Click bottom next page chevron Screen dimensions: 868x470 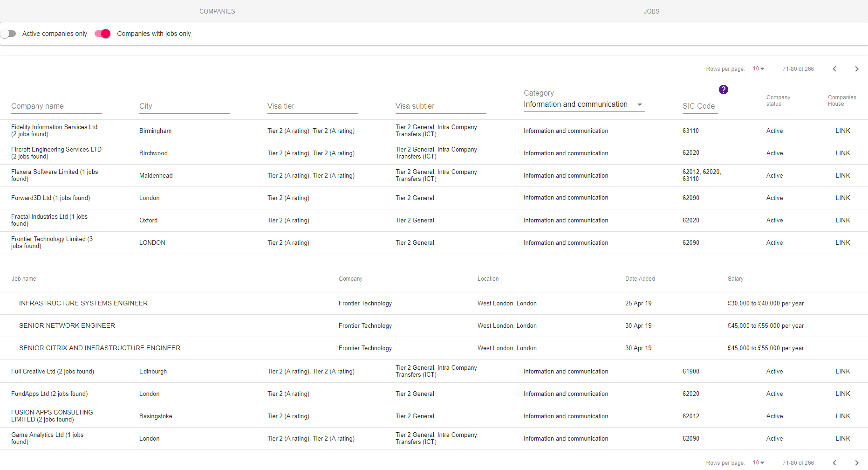856,463
